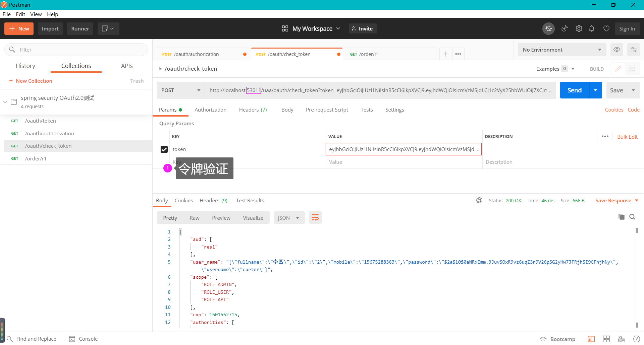Open the help question mark icon

click(x=636, y=339)
